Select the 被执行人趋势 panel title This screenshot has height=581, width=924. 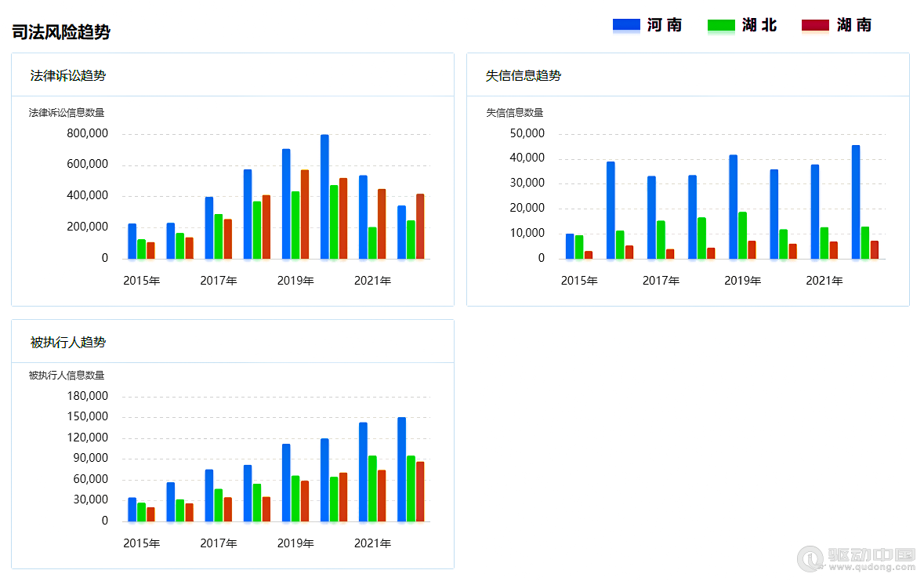pyautogui.click(x=68, y=342)
